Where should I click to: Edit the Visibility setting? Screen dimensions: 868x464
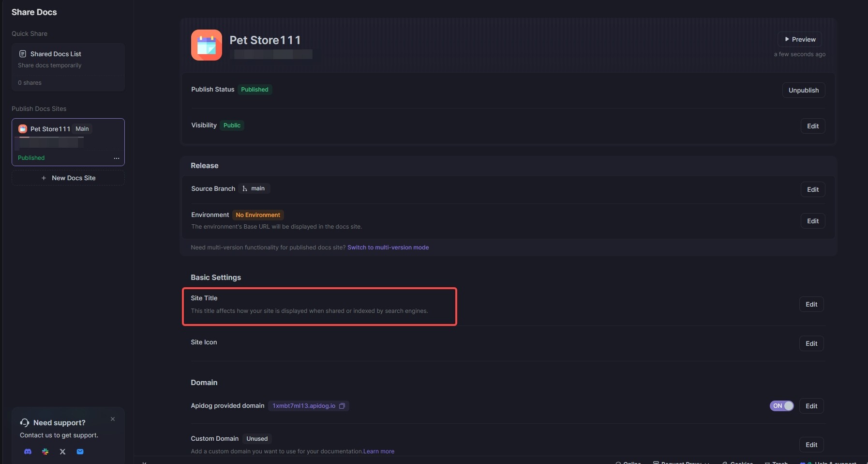tap(813, 126)
